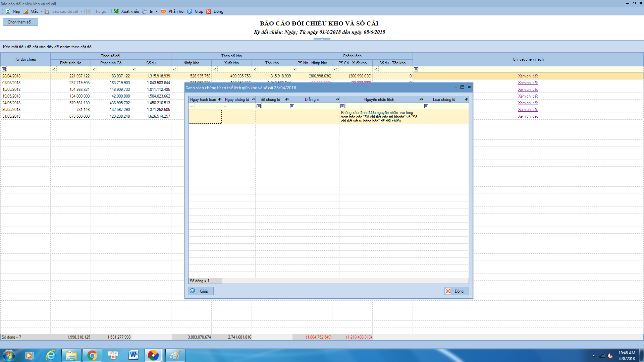Expand the Mẫu dropdown arrow
The image size is (644, 362).
point(42,11)
